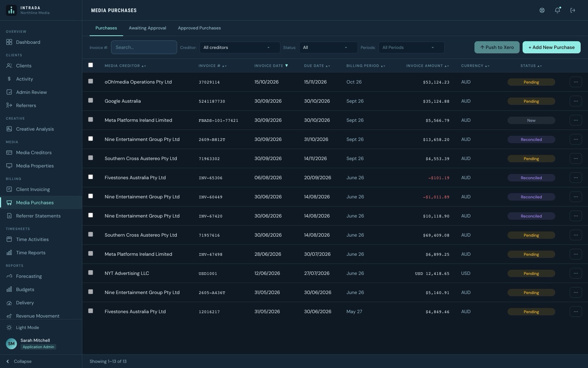Click the Intrada logo icon
This screenshot has width=588, height=368.
[x=11, y=10]
